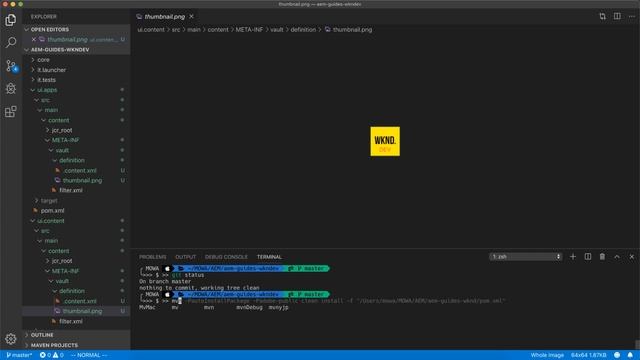Open .content.xml under ui.content definition
This screenshot has width=640, height=360.
[80, 301]
